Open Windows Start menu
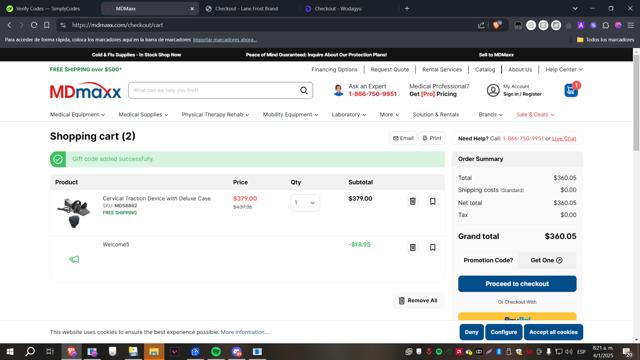The height and width of the screenshot is (360, 640). coord(9,351)
